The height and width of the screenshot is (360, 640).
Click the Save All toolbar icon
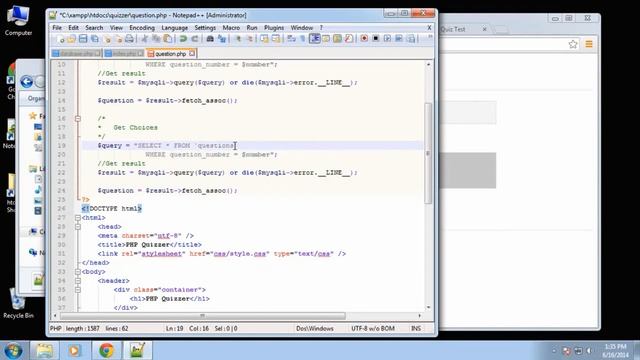pyautogui.click(x=94, y=39)
